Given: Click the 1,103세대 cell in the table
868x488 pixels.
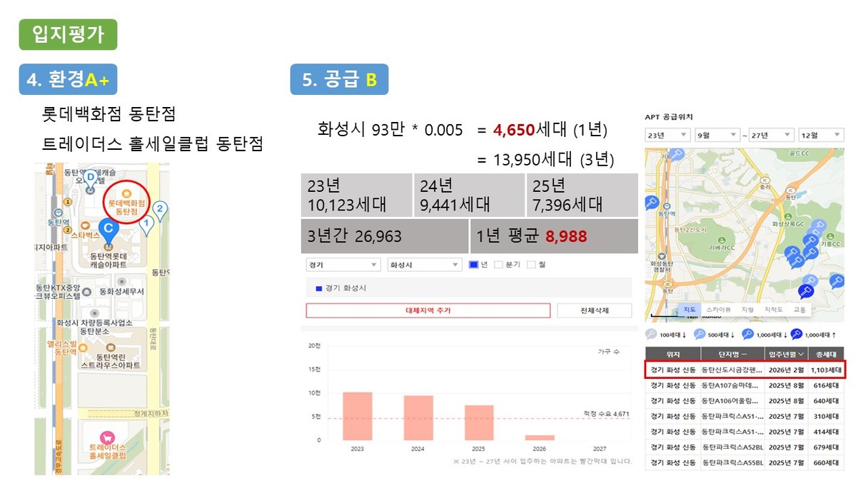Looking at the screenshot, I should [827, 370].
